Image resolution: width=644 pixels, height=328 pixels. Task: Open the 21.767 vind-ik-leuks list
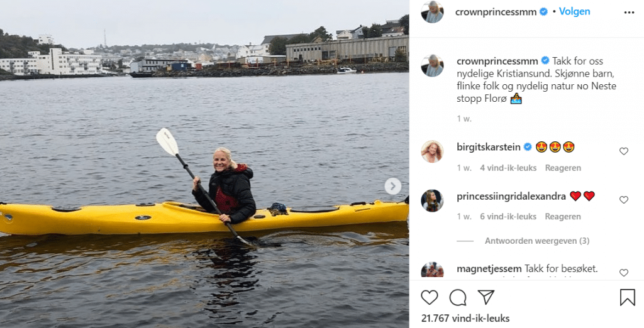(x=465, y=318)
